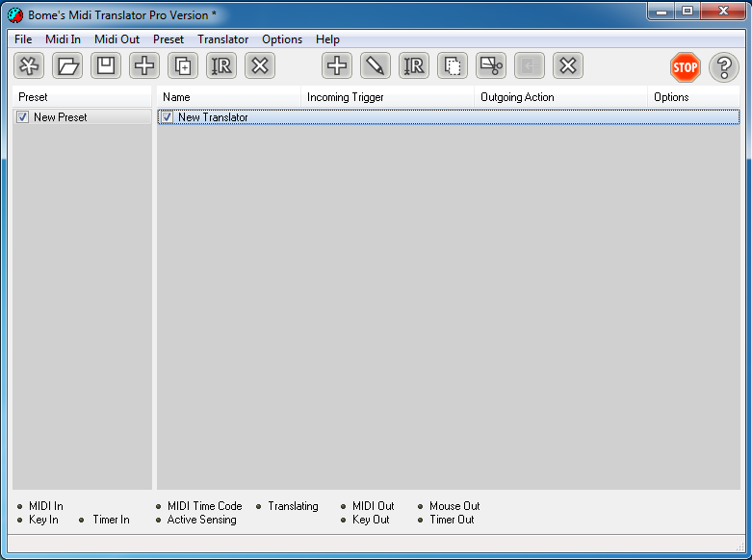752x560 pixels.
Task: Delete preset with the left X icon
Action: pos(260,65)
